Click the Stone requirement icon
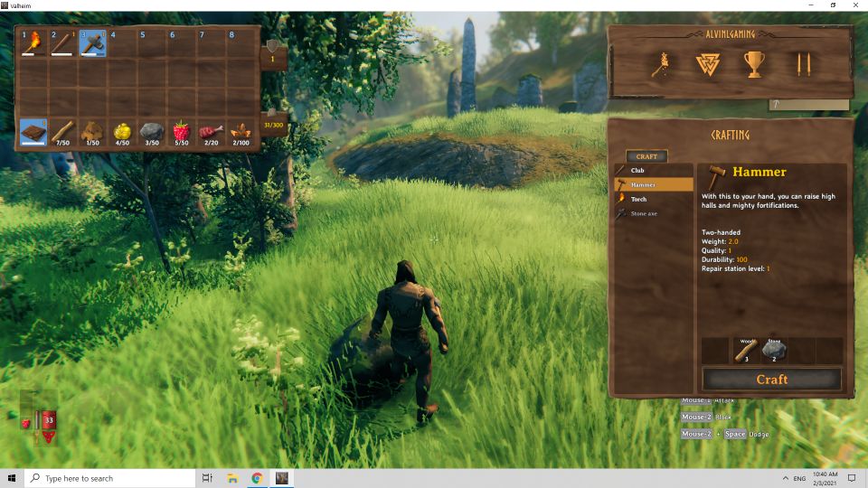 coord(774,351)
